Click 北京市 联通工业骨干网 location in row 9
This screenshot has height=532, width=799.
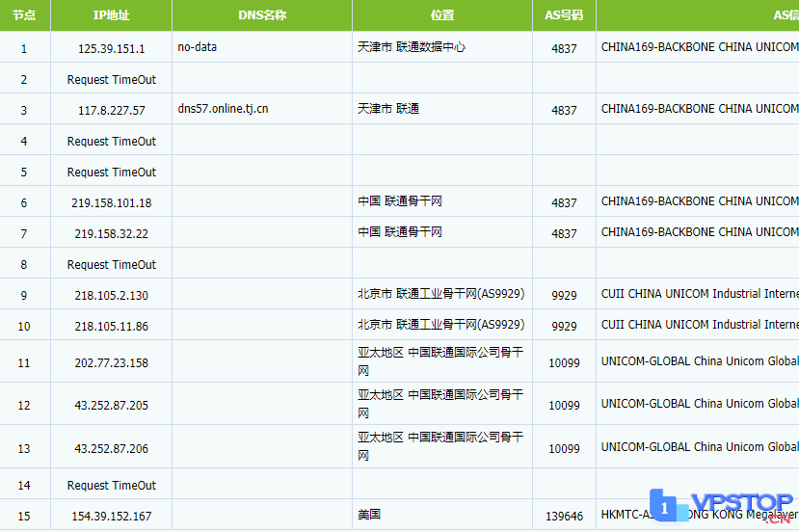[x=440, y=294]
